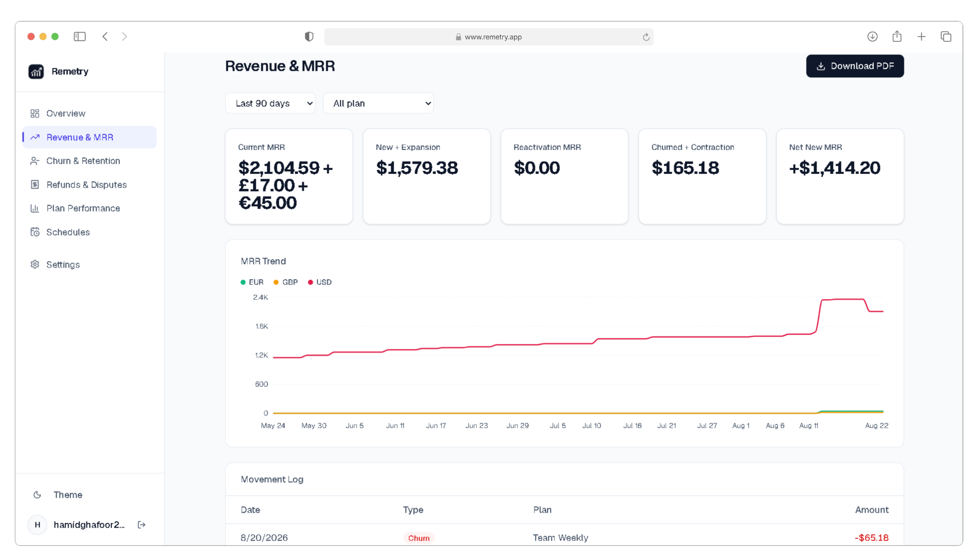The width and height of the screenshot is (980, 551).
Task: Click the Type column header
Action: (x=413, y=510)
